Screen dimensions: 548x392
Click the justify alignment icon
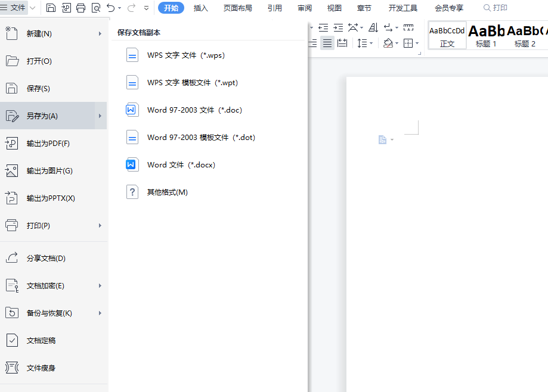[x=327, y=43]
